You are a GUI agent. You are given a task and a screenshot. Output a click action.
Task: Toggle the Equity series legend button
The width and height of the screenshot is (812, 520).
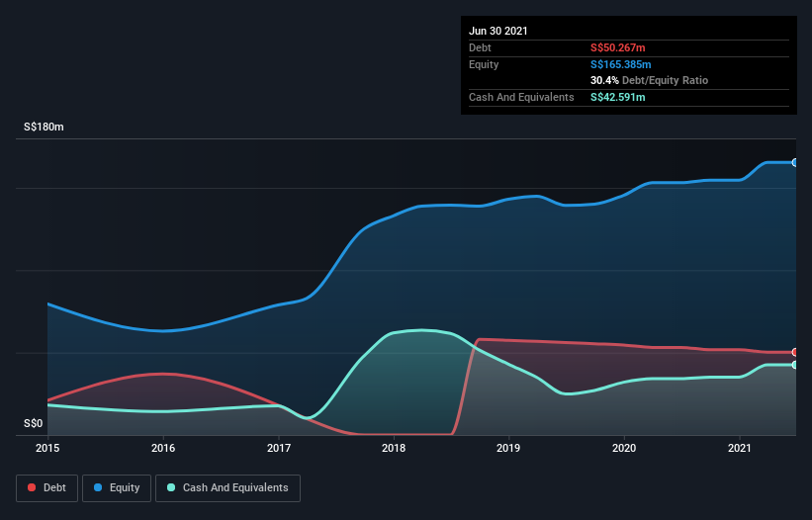point(117,488)
